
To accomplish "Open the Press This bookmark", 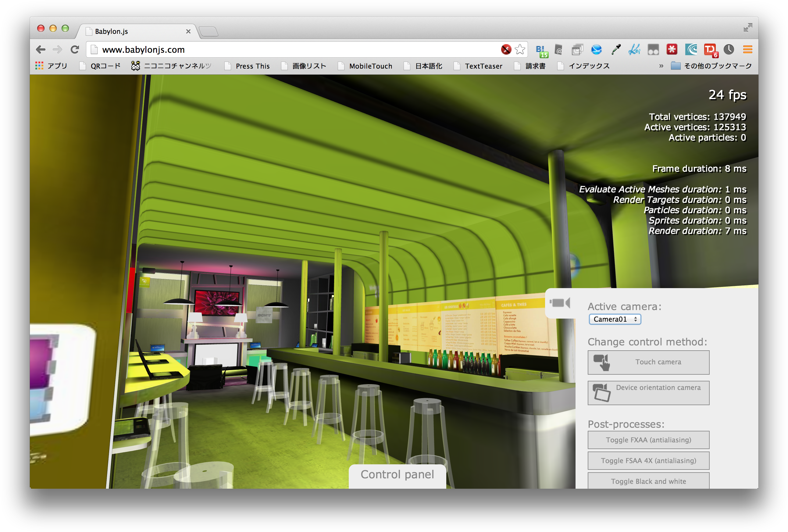I will click(247, 66).
